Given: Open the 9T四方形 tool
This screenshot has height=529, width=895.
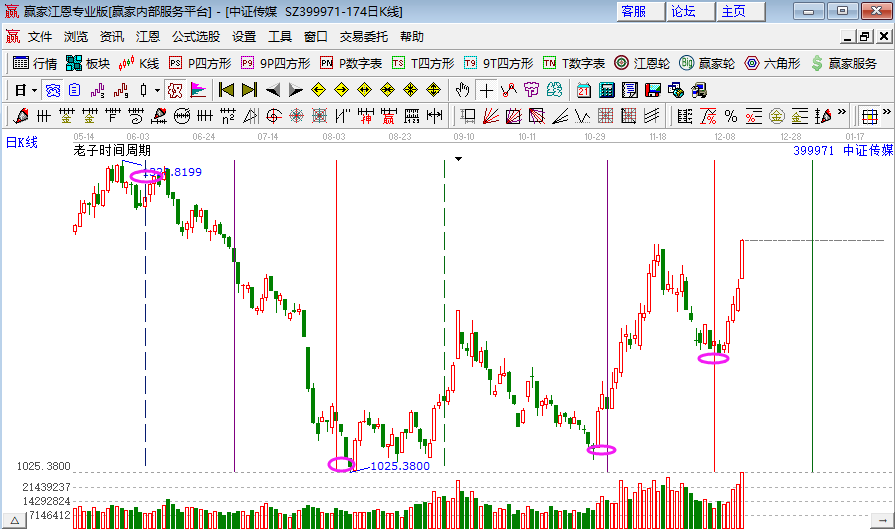Looking at the screenshot, I should point(498,63).
